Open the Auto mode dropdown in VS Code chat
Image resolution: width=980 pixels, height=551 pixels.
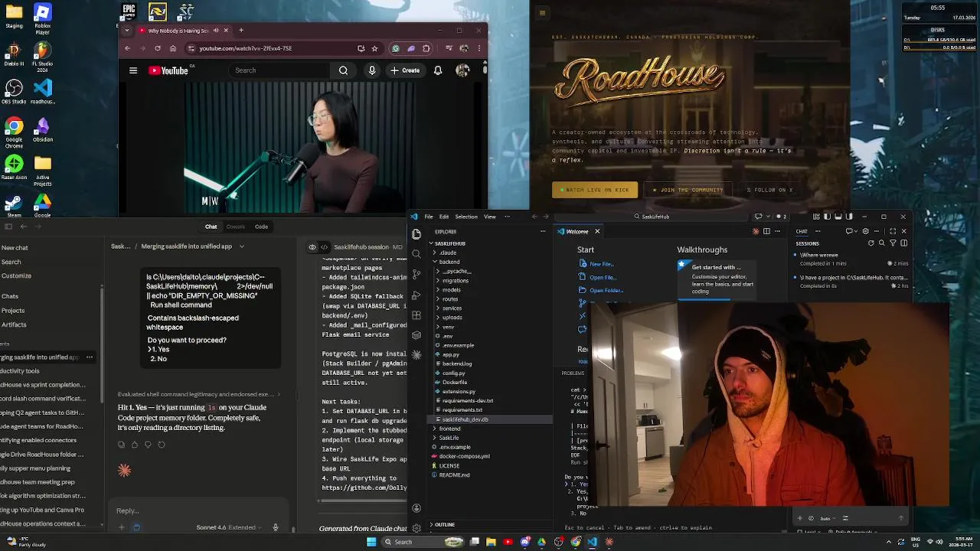click(x=828, y=518)
